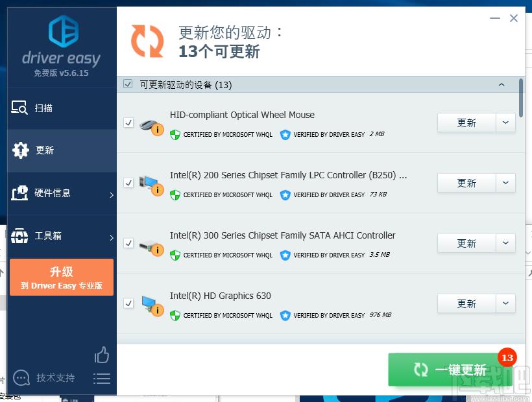This screenshot has height=402, width=532.
Task: Expand the hardware info submenu arrow
Action: coord(112,195)
